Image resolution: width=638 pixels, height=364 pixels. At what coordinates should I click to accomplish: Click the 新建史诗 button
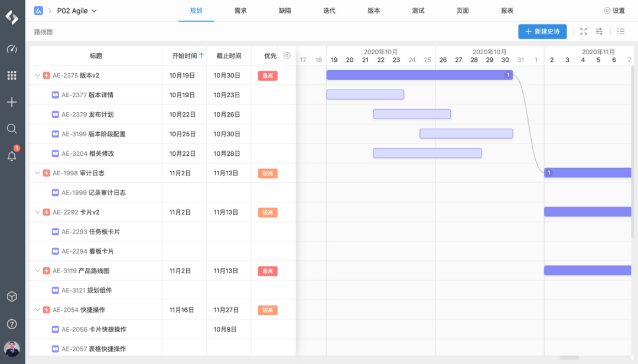coord(542,32)
